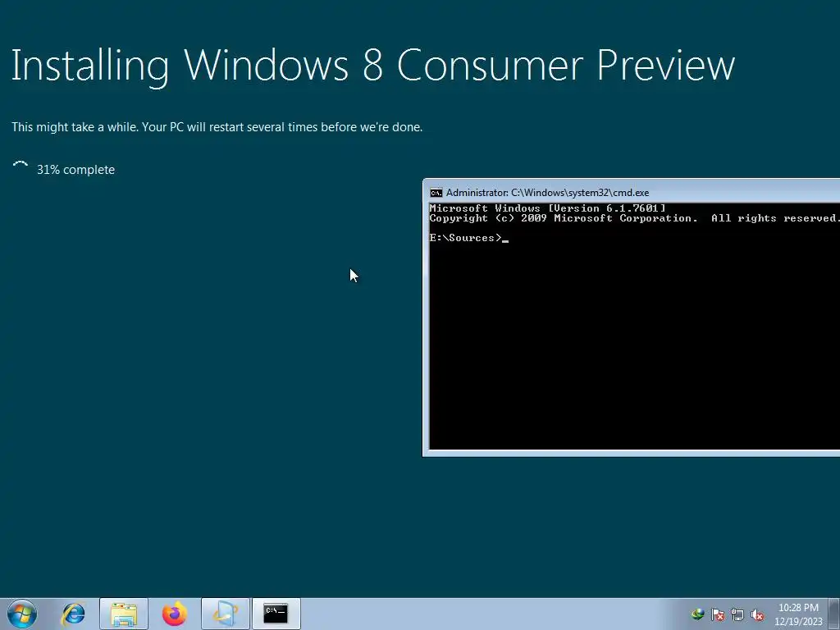
Task: Switch to the Windows setup taskbar item
Action: pos(226,614)
